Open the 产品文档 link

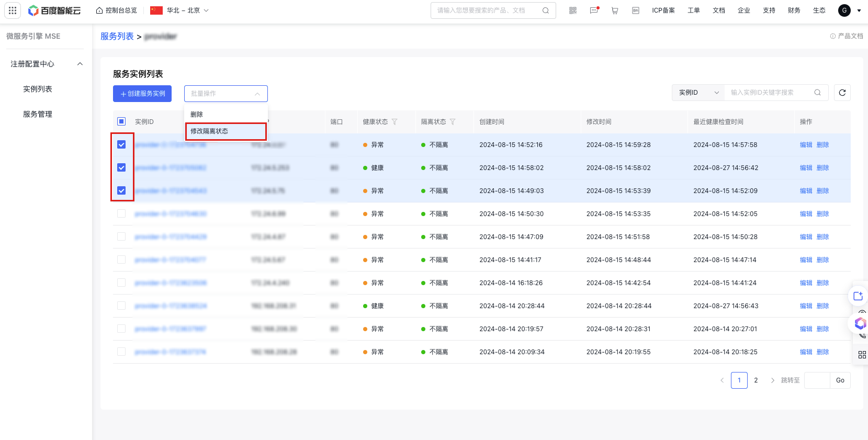[847, 36]
